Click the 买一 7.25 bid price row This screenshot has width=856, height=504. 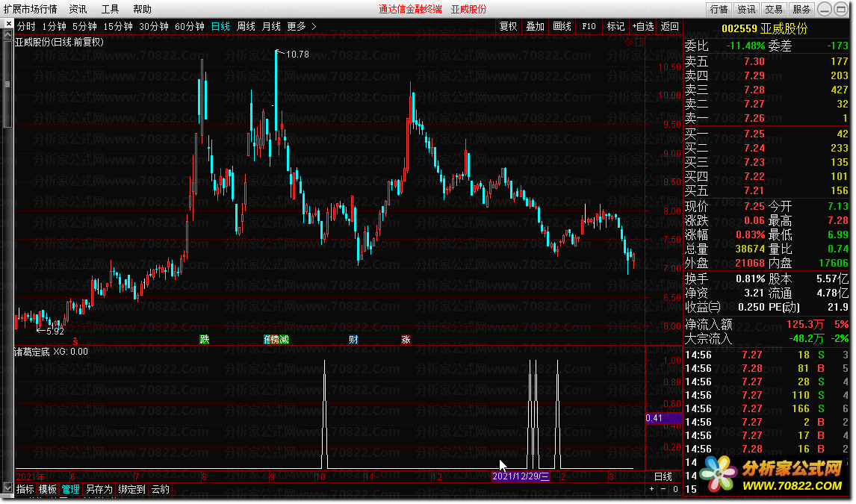[x=766, y=134]
